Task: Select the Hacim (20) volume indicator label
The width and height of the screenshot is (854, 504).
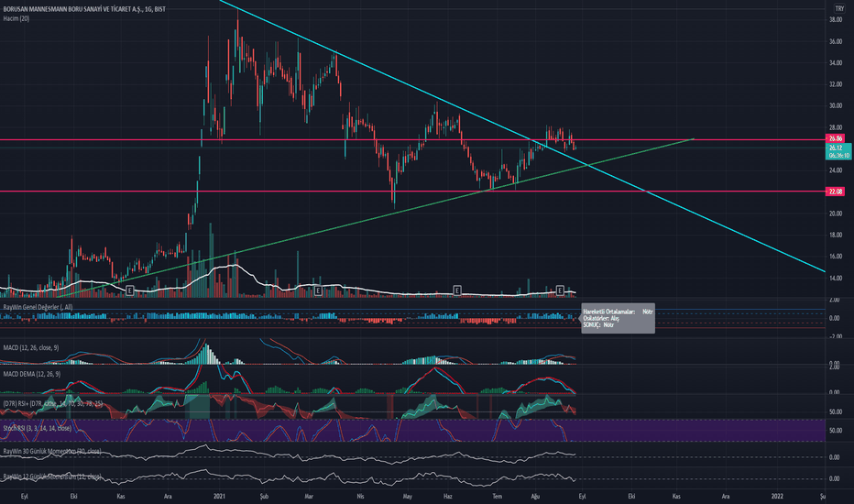Action: click(16, 18)
